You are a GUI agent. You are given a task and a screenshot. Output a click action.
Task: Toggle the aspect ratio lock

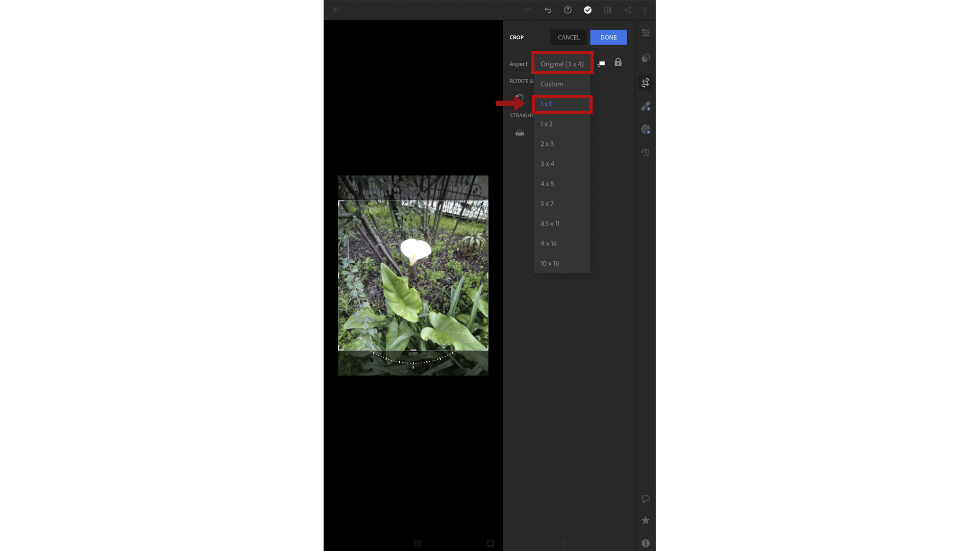[618, 62]
